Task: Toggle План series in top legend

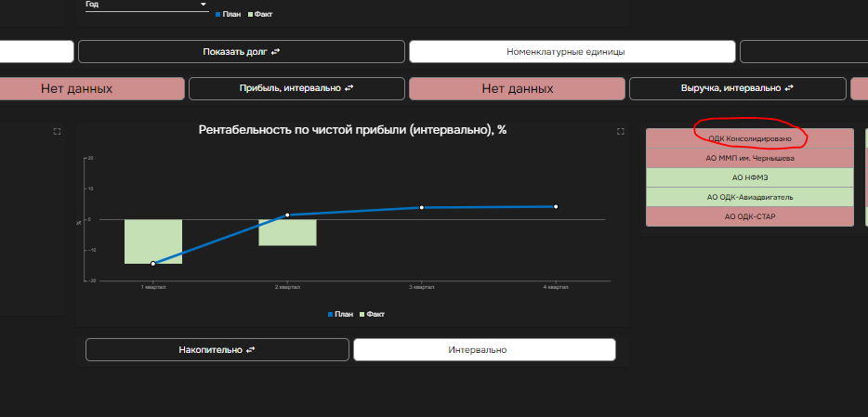Action: click(229, 15)
